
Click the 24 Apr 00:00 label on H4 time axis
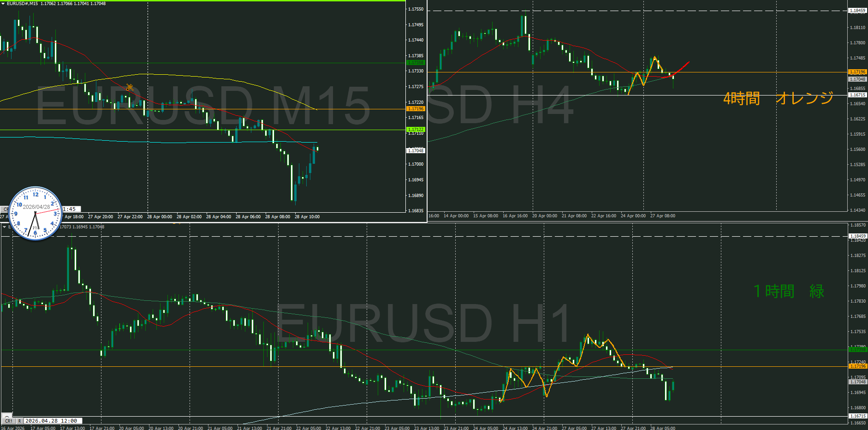click(633, 216)
